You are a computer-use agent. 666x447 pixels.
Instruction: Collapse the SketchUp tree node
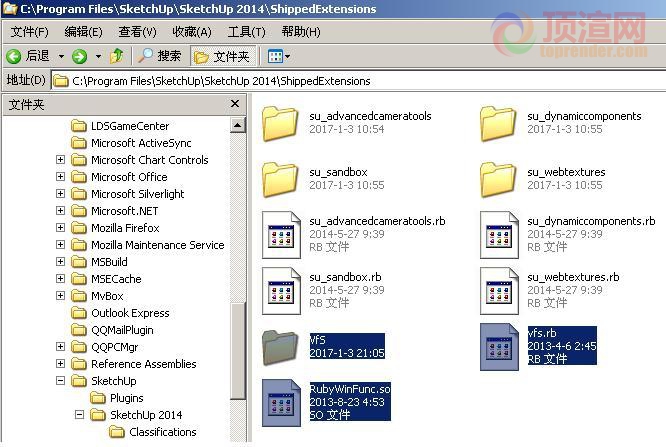point(61,381)
